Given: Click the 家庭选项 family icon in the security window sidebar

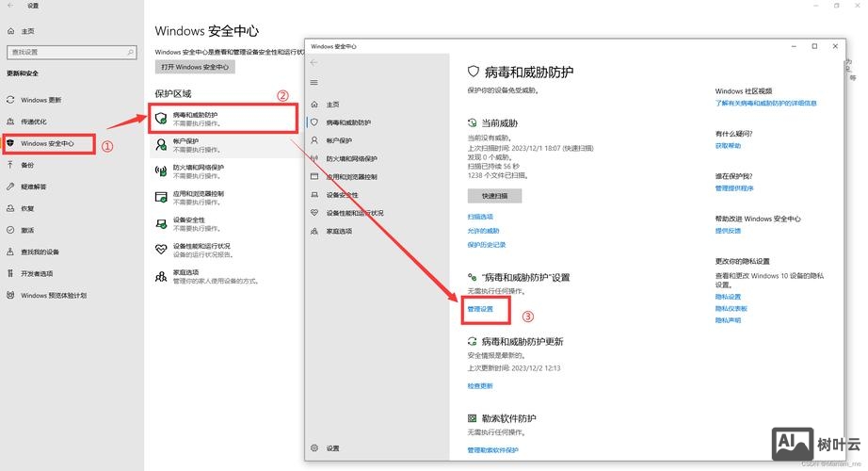Looking at the screenshot, I should pos(314,231).
